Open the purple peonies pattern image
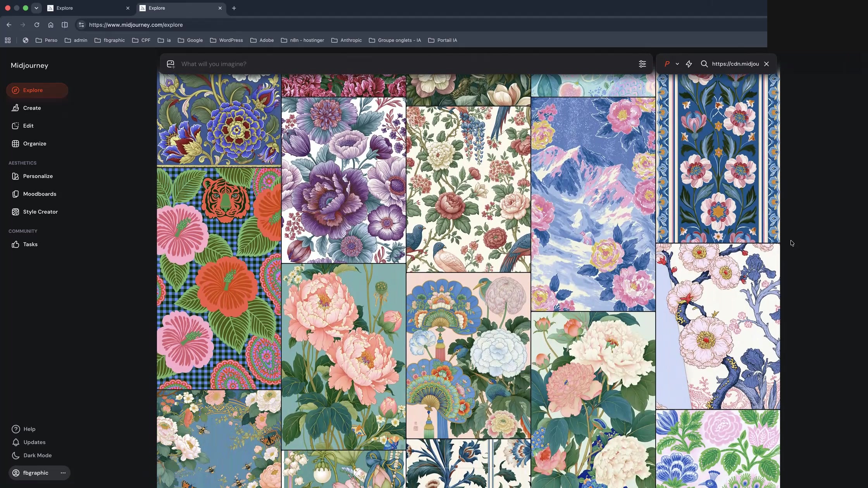The image size is (868, 488). point(344,180)
